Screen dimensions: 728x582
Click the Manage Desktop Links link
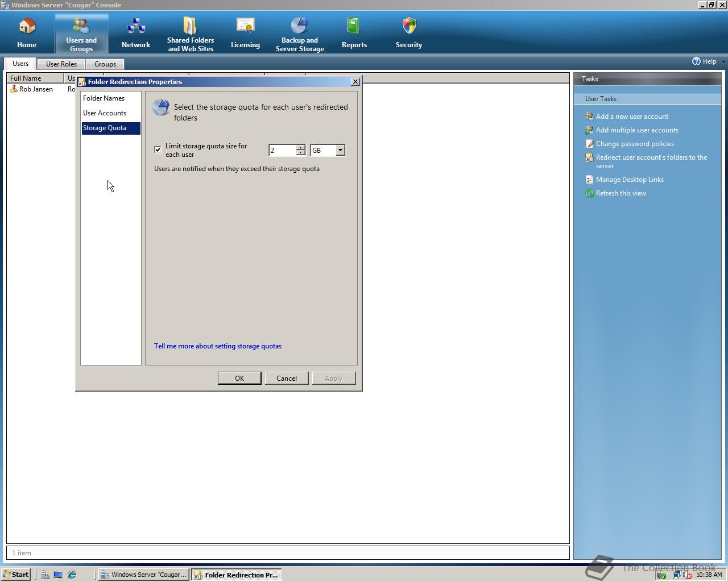(x=630, y=179)
